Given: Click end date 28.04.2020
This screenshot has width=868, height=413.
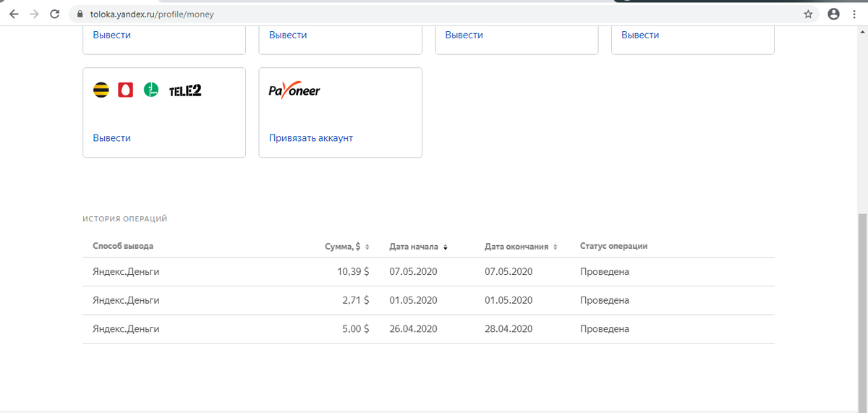Looking at the screenshot, I should click(x=509, y=328).
